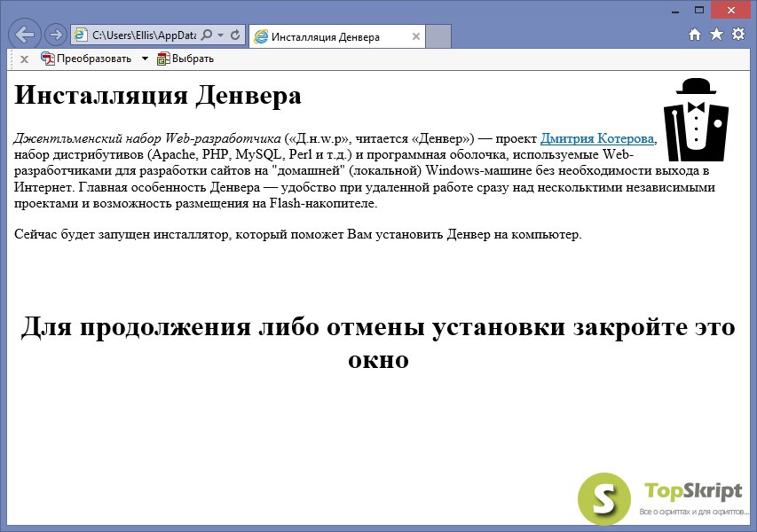Click the search magnifier icon in address bar

pyautogui.click(x=207, y=35)
